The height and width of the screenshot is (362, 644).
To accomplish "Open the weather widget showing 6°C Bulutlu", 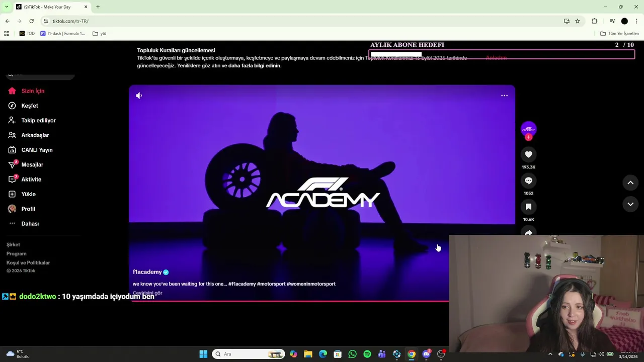I will (18, 354).
